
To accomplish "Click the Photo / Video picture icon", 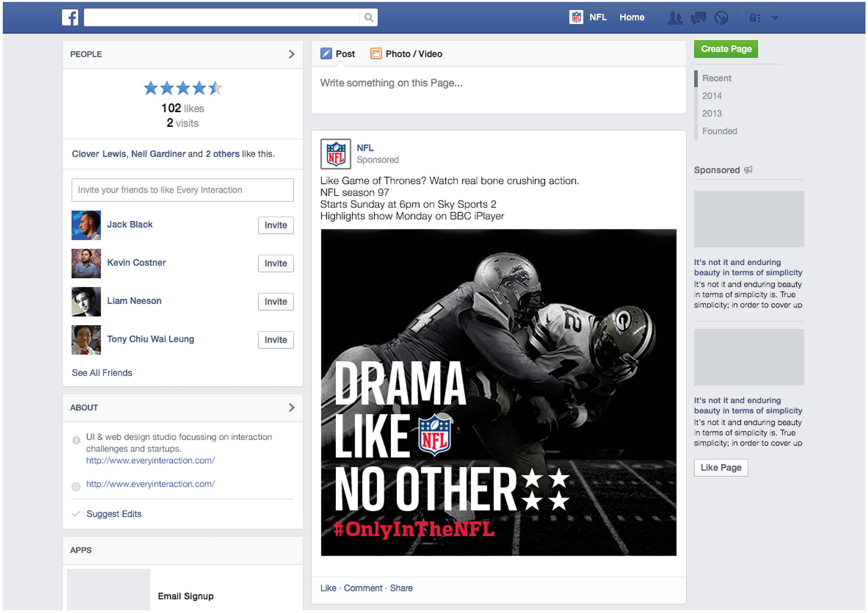I will pyautogui.click(x=376, y=54).
